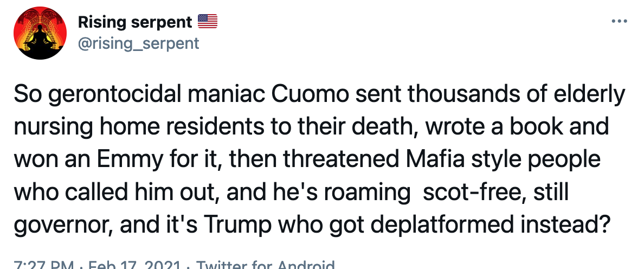Click the @rising_serpent handle
Image resolution: width=644 pixels, height=269 pixels.
pos(138,43)
